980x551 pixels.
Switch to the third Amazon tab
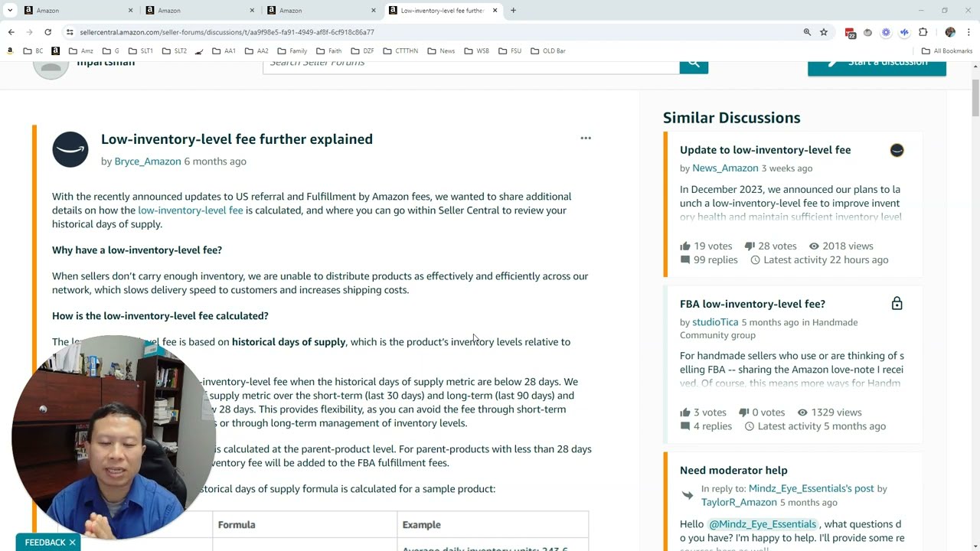click(321, 11)
